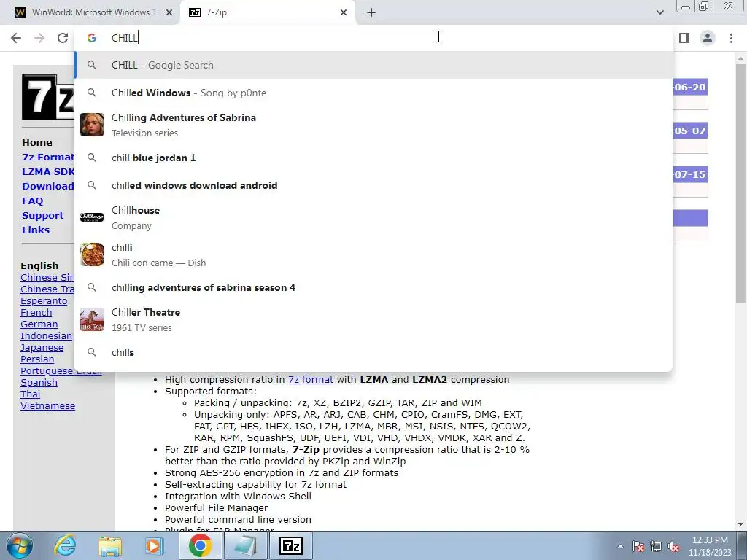Screen dimensions: 747x560
Task: Click the 7-Zip logo image
Action: point(48,97)
